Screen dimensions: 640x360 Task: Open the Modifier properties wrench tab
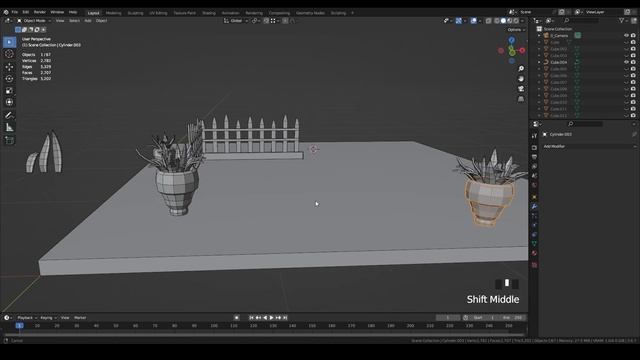click(x=534, y=207)
